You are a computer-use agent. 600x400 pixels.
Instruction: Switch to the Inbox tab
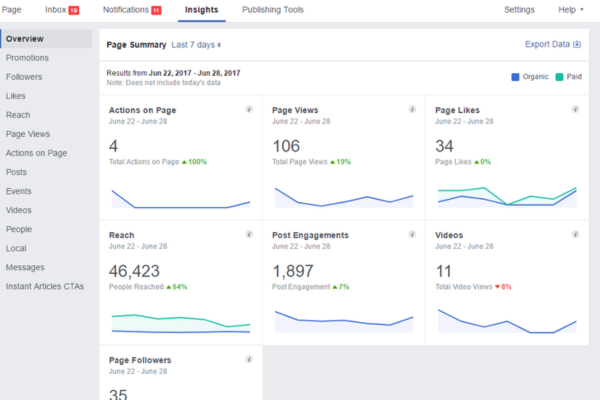[x=62, y=10]
